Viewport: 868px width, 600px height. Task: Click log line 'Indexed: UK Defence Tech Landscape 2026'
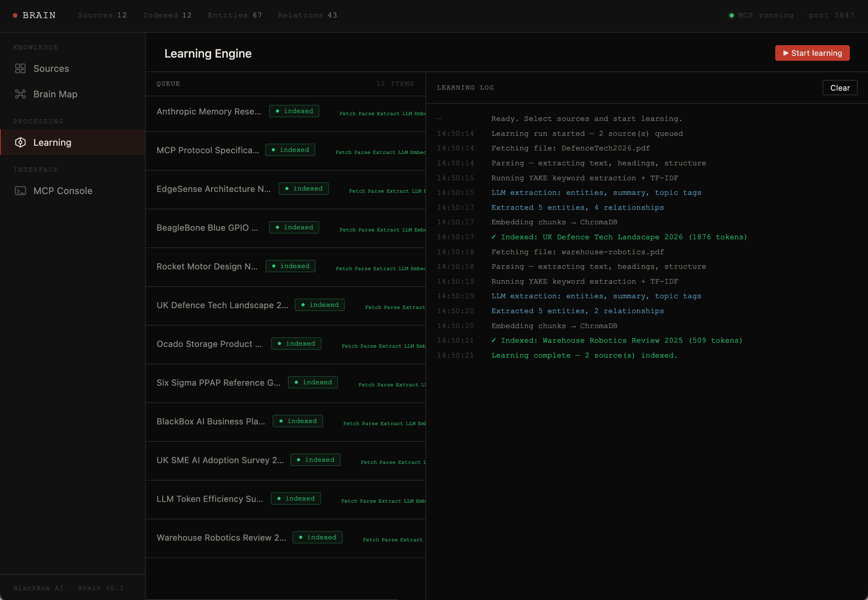[x=619, y=237]
